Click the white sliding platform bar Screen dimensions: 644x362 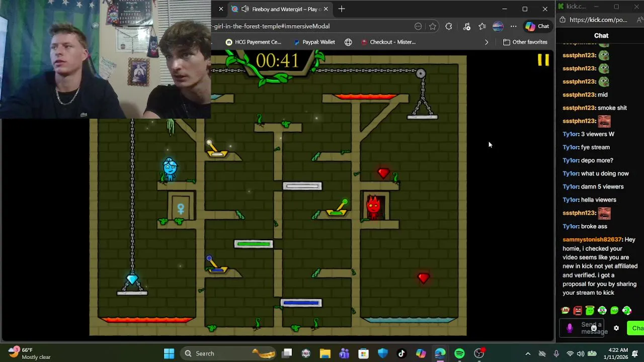[302, 186]
